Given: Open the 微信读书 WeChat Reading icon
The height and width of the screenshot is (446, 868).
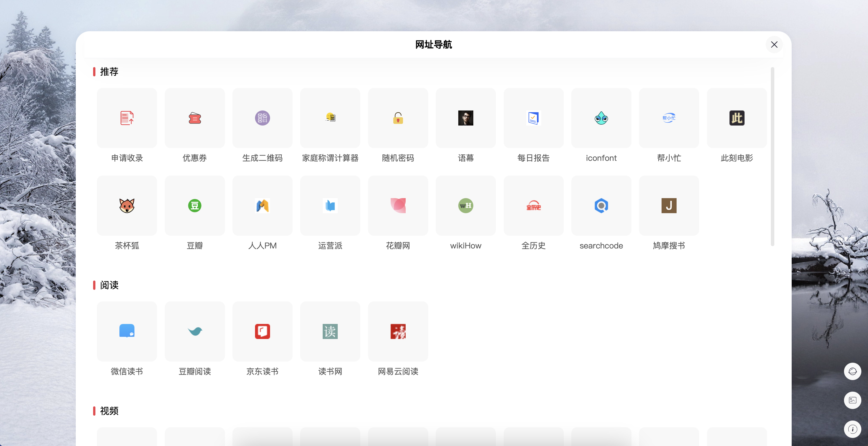Looking at the screenshot, I should [127, 331].
